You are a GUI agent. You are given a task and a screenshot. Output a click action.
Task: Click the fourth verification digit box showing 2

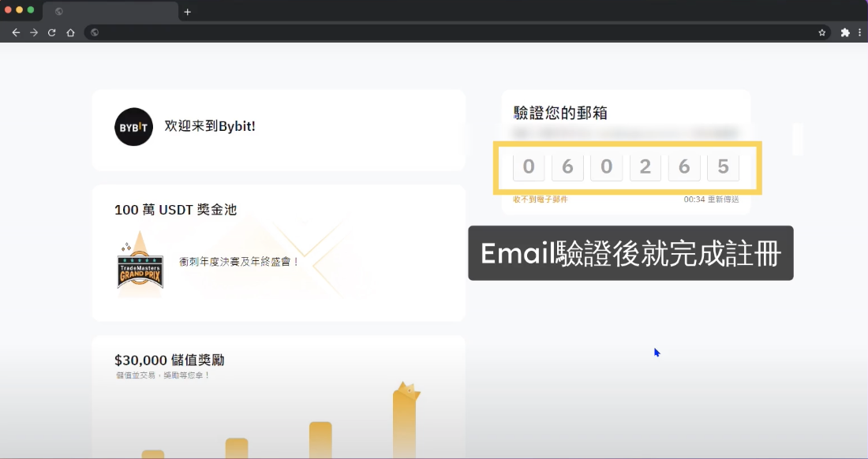[x=645, y=167]
